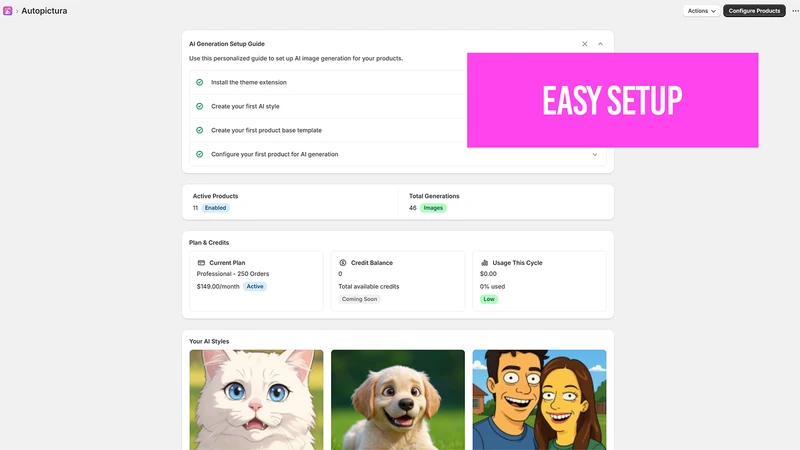
Task: Dismiss the AI Generation Setup Guide
Action: 585,44
